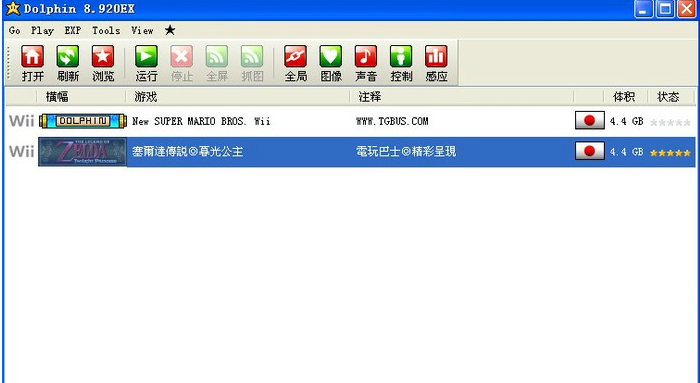This screenshot has width=700, height=383.
Task: Open the Tools menu
Action: (106, 30)
